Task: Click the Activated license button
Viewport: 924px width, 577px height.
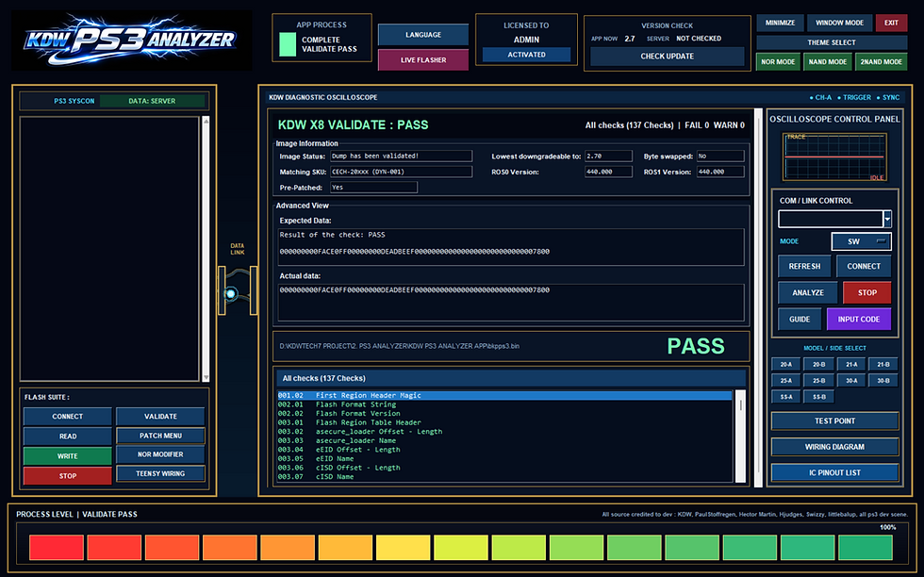Action: [526, 55]
